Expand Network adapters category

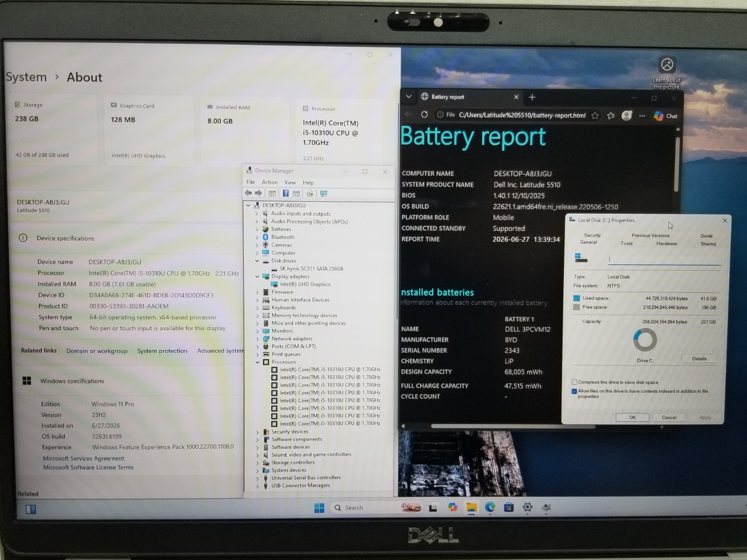[257, 339]
